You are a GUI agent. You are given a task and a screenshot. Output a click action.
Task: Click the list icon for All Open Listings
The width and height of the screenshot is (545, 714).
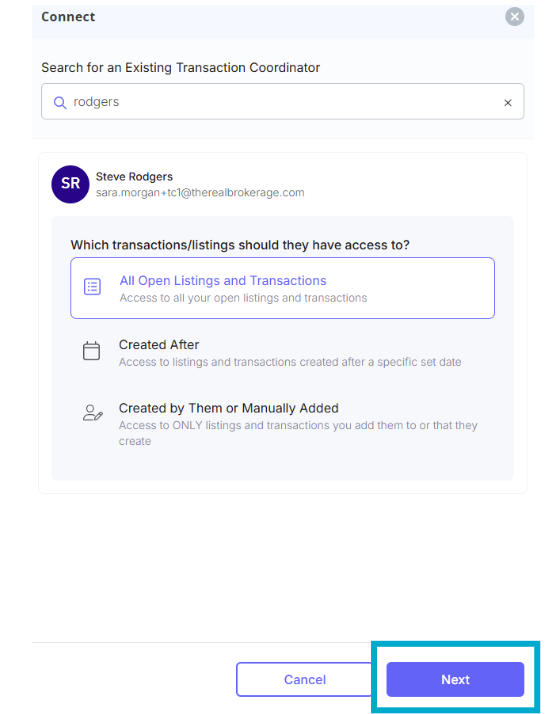click(92, 287)
